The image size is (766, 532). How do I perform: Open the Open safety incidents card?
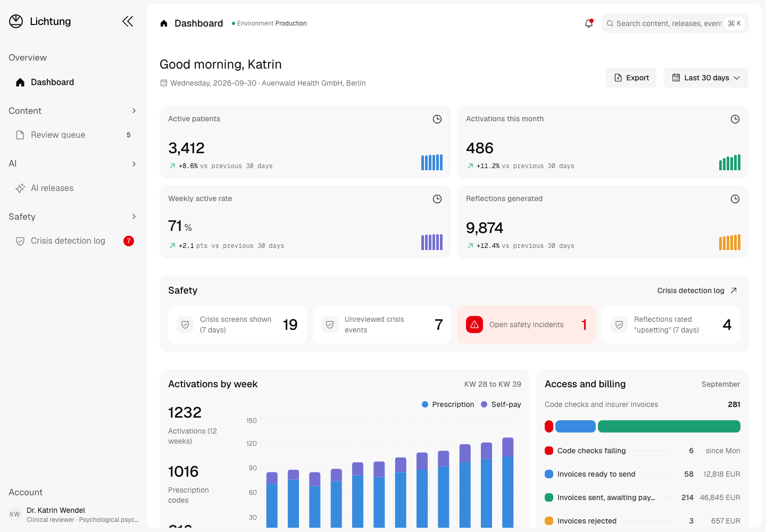click(x=527, y=325)
